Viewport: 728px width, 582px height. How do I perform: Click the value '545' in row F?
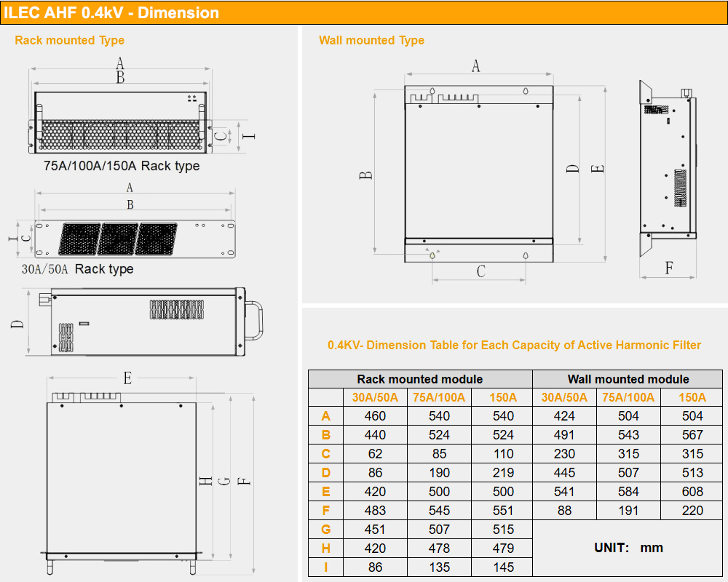point(439,511)
